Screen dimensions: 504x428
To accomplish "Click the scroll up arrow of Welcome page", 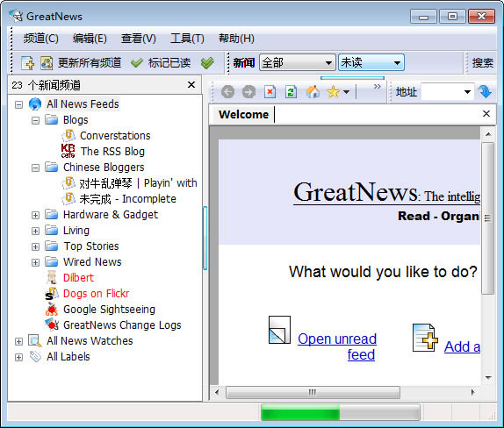I will [488, 134].
